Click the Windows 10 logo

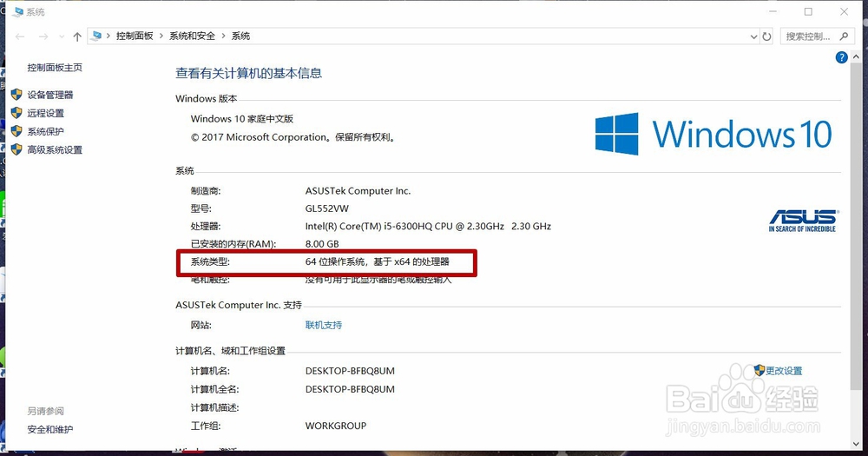tap(713, 134)
